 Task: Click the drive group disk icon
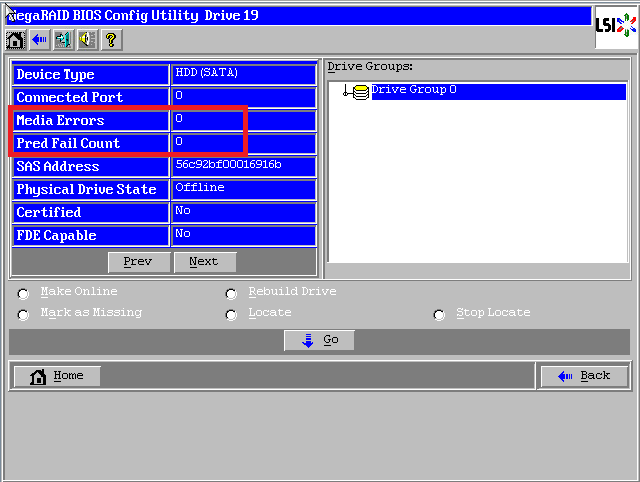click(360, 91)
